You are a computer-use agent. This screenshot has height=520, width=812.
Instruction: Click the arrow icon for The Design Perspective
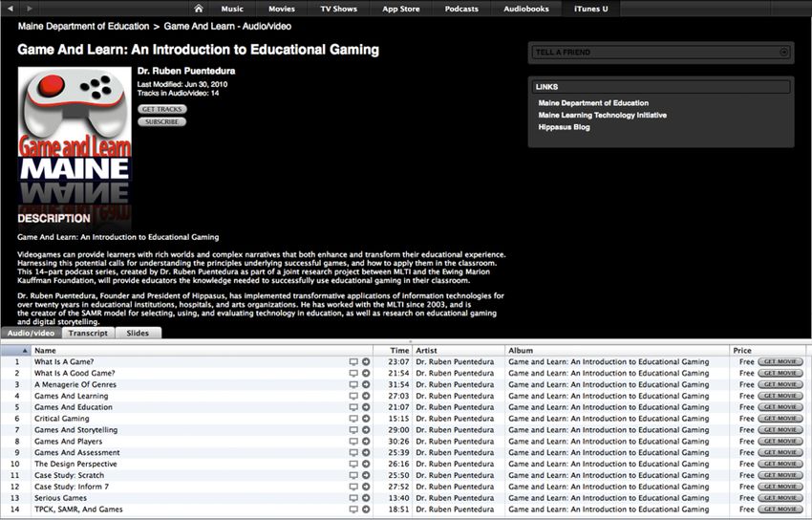(366, 464)
